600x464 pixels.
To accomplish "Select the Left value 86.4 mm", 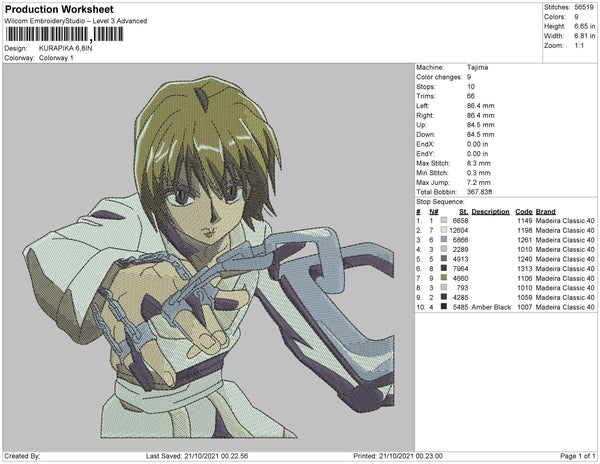I will pyautogui.click(x=480, y=106).
